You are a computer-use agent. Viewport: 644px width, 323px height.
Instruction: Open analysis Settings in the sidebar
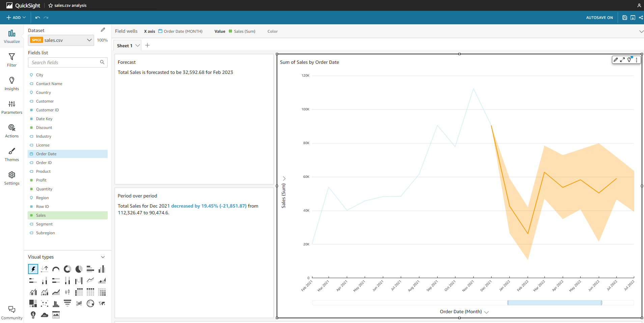click(x=12, y=178)
